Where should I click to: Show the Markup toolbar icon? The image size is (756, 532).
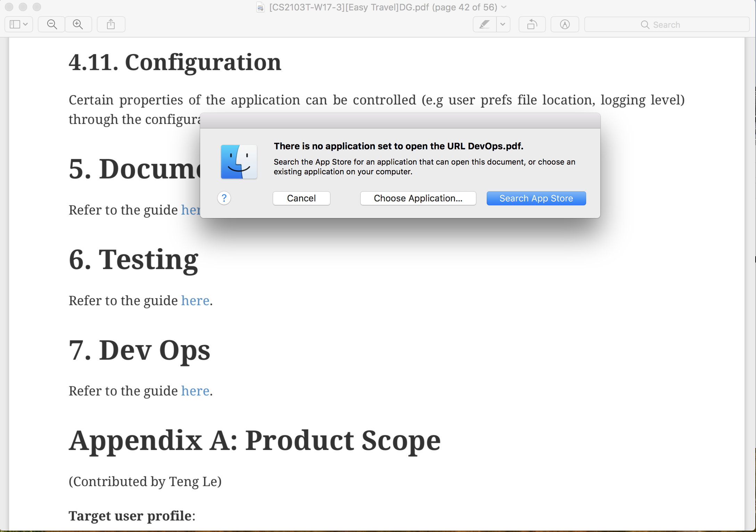pyautogui.click(x=565, y=24)
